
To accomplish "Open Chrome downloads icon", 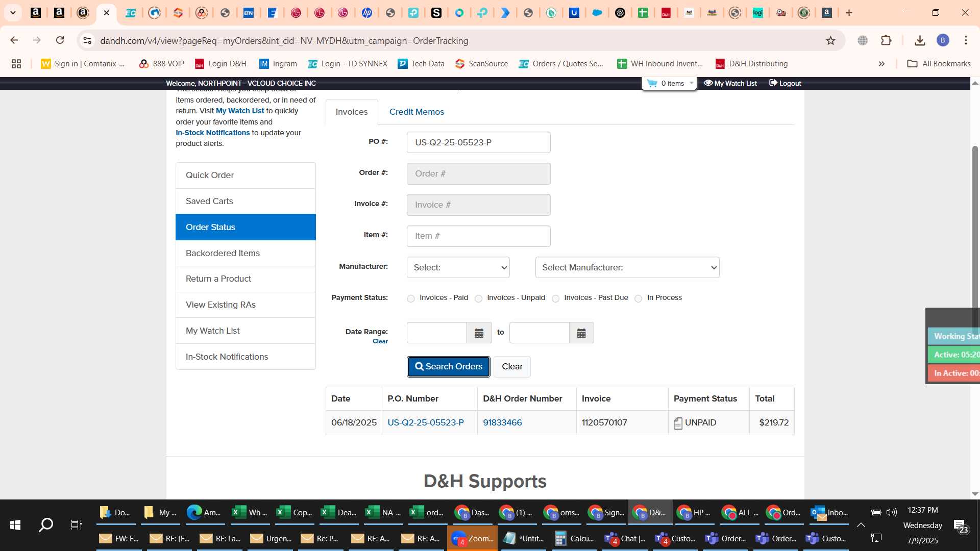I will click(x=920, y=40).
